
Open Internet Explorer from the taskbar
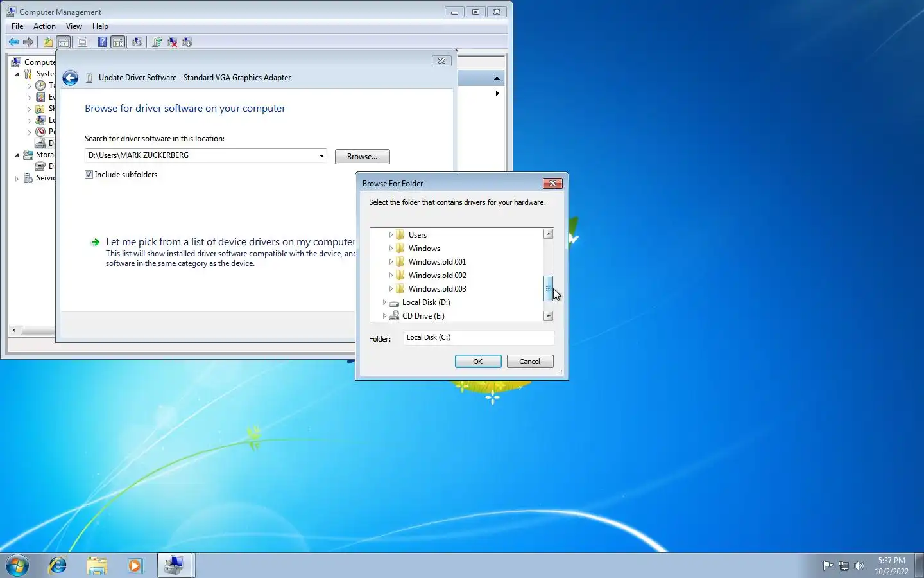[58, 565]
